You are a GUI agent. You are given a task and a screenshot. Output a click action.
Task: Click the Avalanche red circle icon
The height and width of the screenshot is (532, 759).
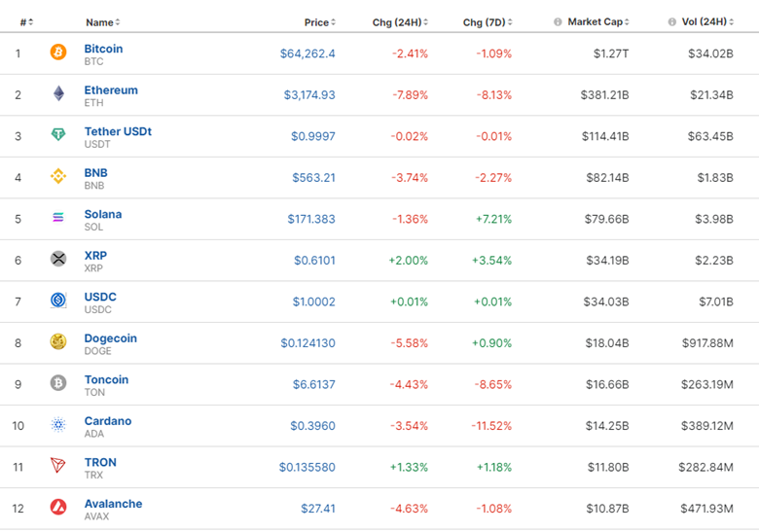point(58,507)
